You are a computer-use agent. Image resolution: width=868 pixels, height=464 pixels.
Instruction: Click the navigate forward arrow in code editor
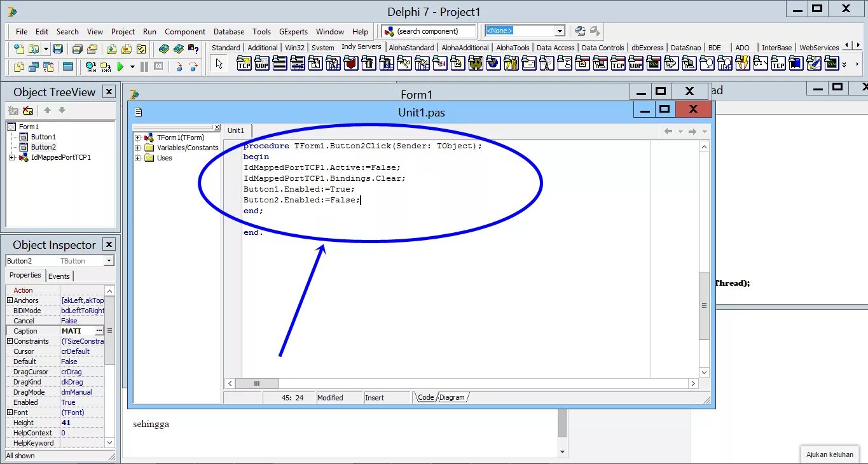[x=692, y=131]
